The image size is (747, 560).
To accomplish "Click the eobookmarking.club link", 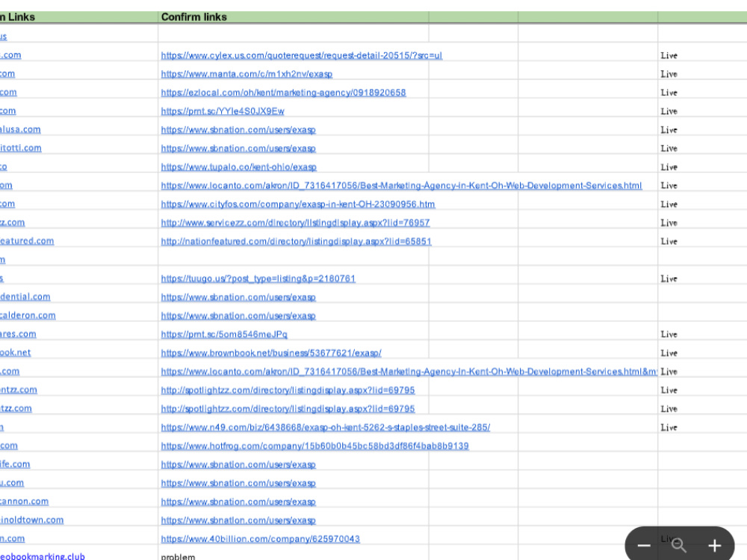I will pos(43,556).
